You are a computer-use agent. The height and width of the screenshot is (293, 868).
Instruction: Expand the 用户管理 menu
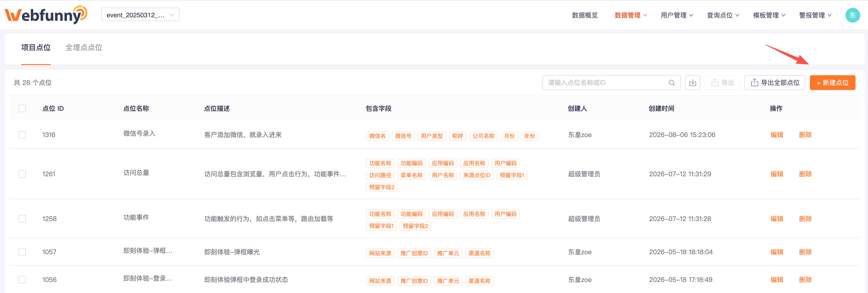[677, 15]
